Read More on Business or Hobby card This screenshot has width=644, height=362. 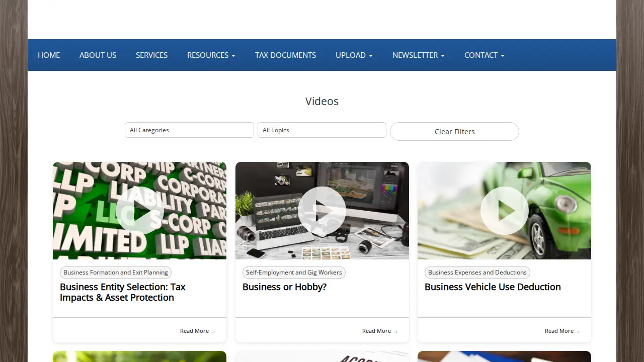pos(380,331)
